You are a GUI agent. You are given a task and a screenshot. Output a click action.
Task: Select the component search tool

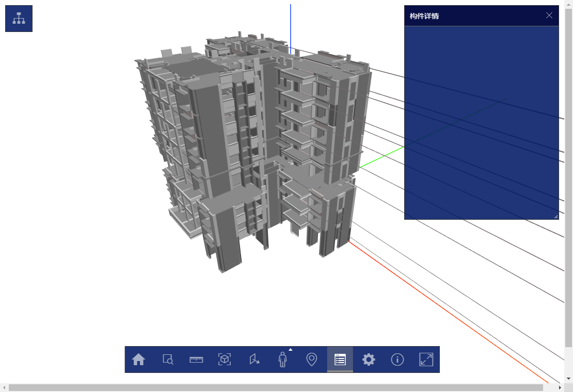(x=167, y=360)
